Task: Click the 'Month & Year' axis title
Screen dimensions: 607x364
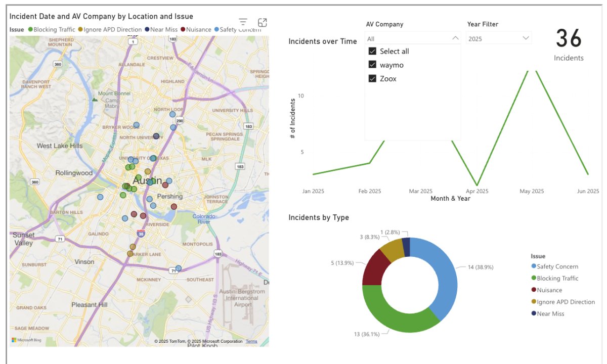Action: point(450,199)
